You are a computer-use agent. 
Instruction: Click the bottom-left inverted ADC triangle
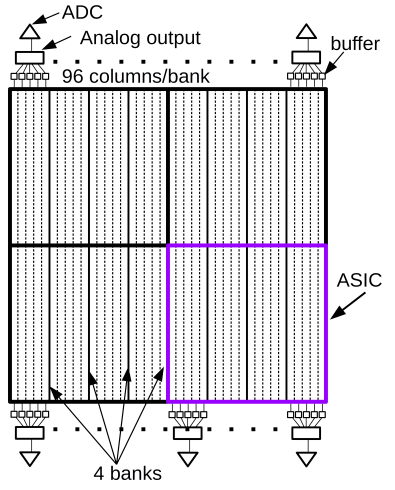pos(30,459)
